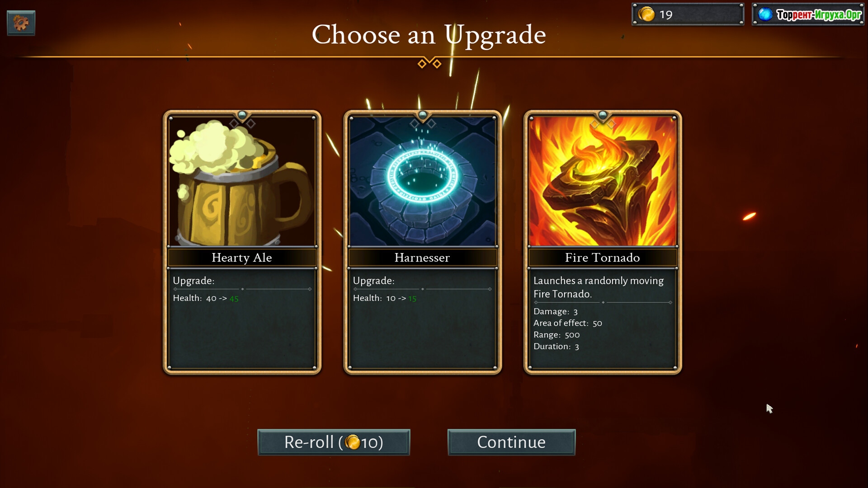Click the gem atop Fire Tornado card
This screenshot has width=868, height=488.
pos(603,115)
